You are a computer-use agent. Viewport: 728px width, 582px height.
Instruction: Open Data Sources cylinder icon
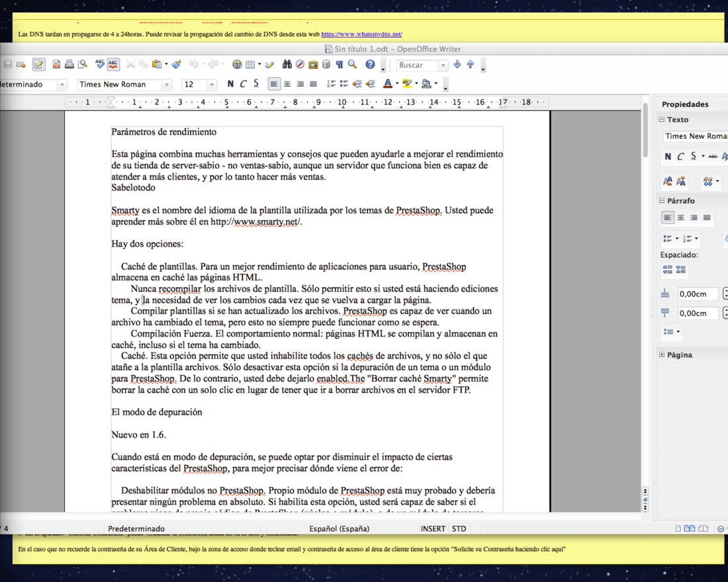tap(326, 65)
